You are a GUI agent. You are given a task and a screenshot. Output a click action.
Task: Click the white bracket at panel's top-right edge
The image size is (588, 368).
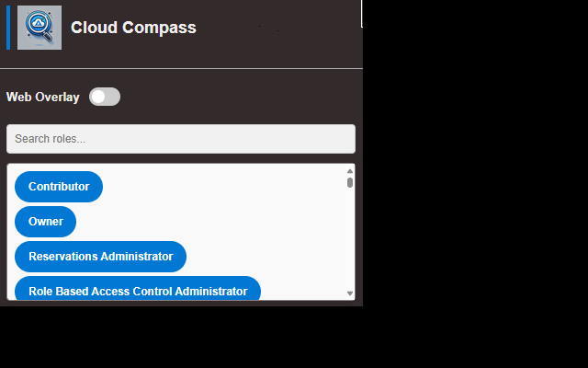point(361,14)
